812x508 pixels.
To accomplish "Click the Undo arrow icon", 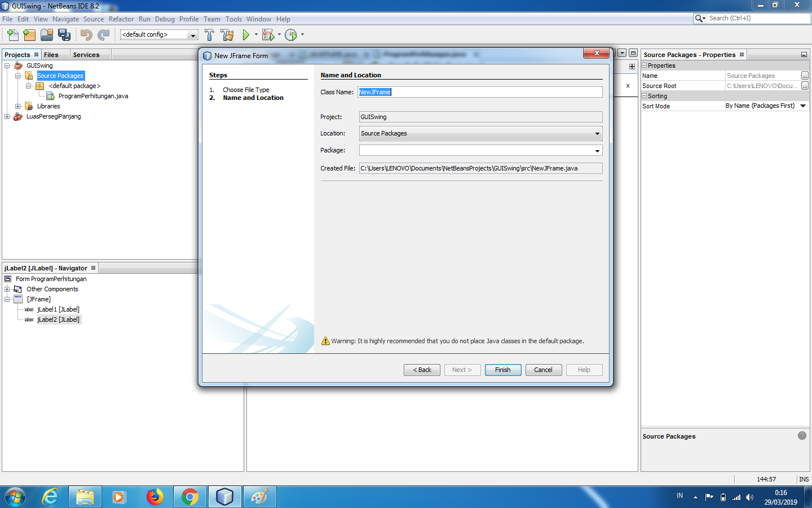I will pos(85,34).
